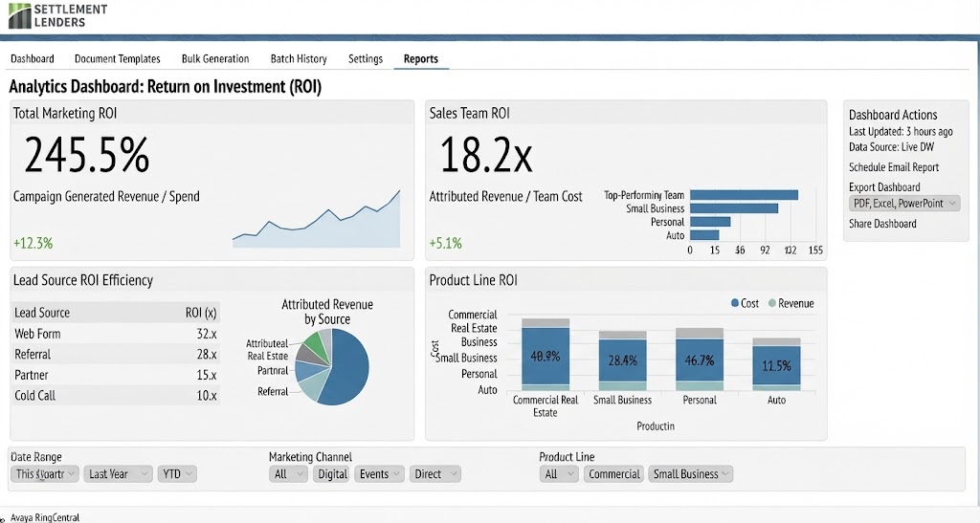Click the 18.2x Sales Team ROI value
Image resolution: width=980 pixels, height=523 pixels.
(485, 154)
